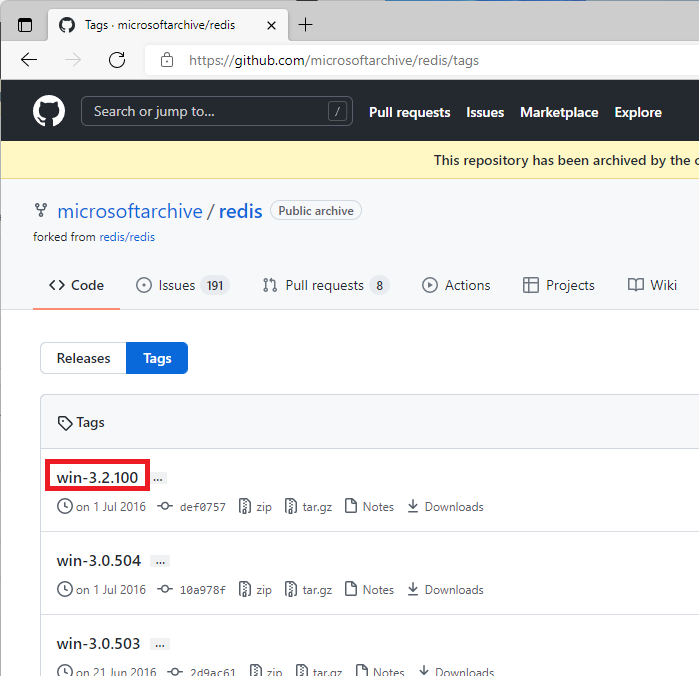This screenshot has height=676, width=699.
Task: Switch to the Wiki tab
Action: 652,285
